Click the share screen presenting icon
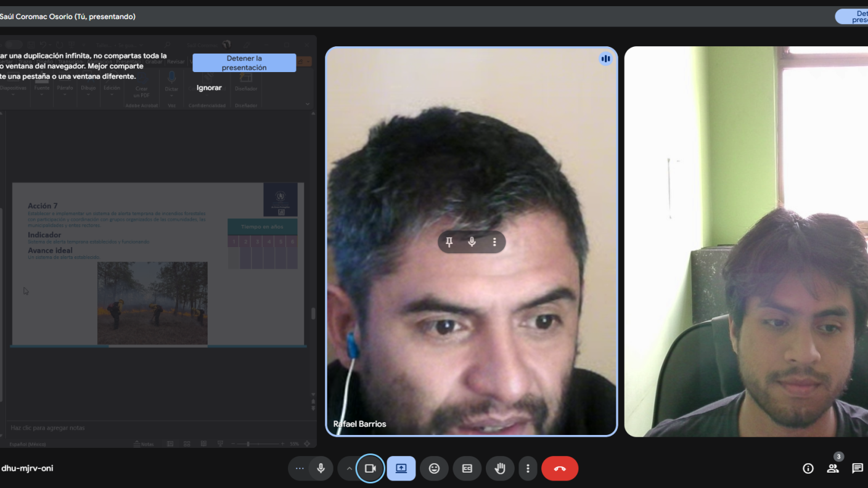Screen dimensions: 868x488 [401, 468]
